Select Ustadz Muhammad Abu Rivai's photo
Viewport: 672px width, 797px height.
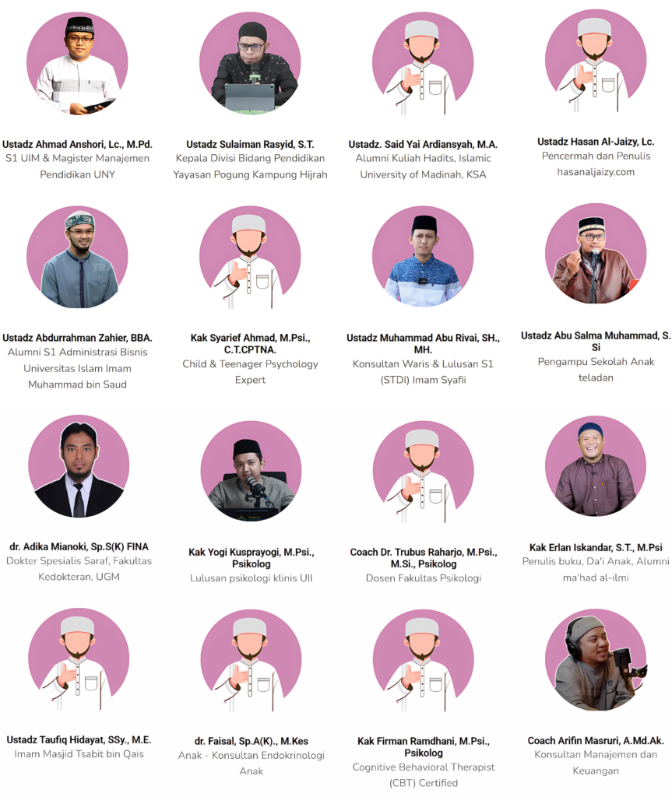coord(423,257)
